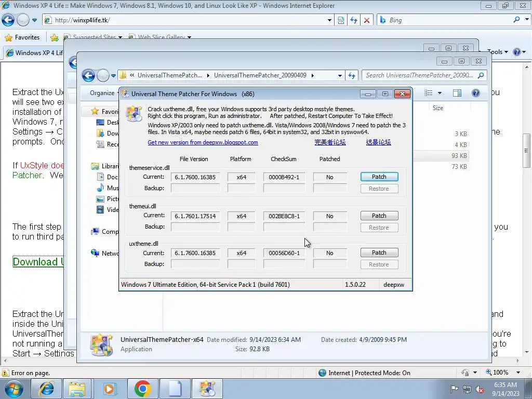Viewport: 532px width, 399px height.
Task: Open the 完美者论坛 forum link
Action: point(330,142)
